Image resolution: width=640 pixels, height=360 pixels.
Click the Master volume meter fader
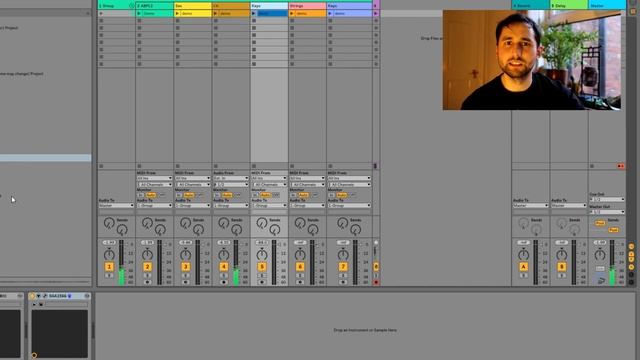pos(612,262)
